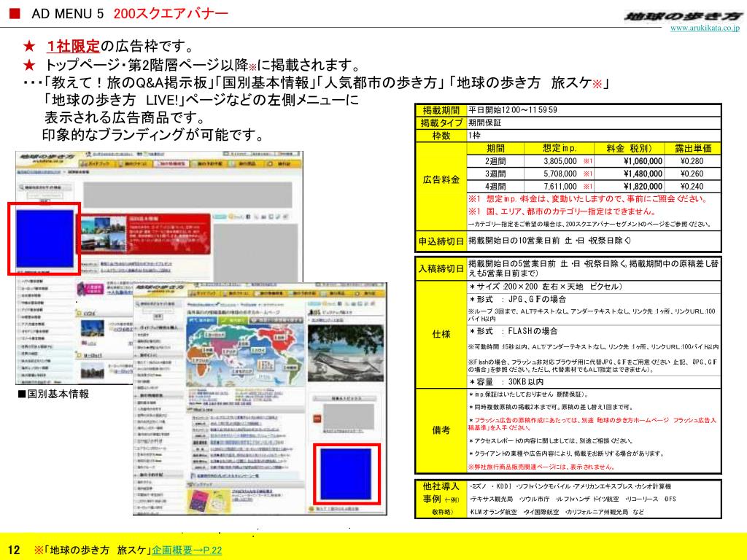This screenshot has width=747, height=560.
Task: Click the ¥0.240 unit price cell
Action: click(x=692, y=187)
